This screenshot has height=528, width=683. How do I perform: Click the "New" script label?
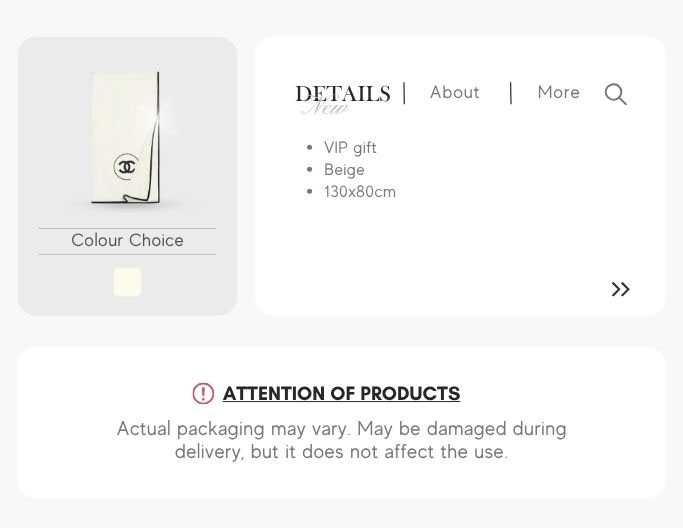coord(325,107)
